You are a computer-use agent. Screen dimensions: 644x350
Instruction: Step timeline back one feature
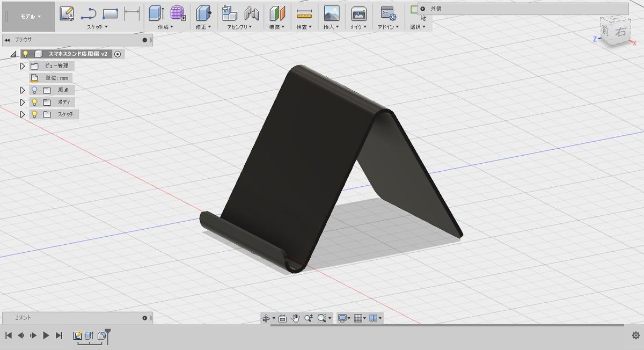pyautogui.click(x=21, y=336)
